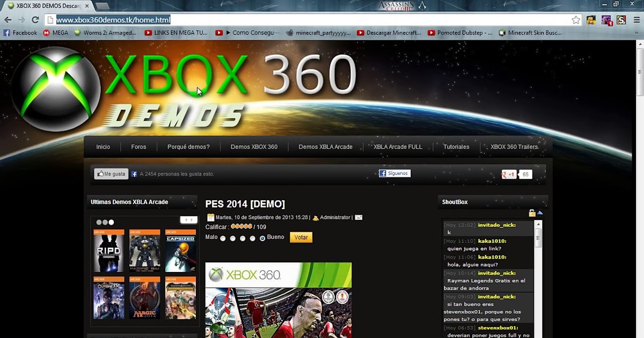Open the XBLA Arcade FULL menu item
Viewport: 644px width, 338px height.
click(x=398, y=146)
